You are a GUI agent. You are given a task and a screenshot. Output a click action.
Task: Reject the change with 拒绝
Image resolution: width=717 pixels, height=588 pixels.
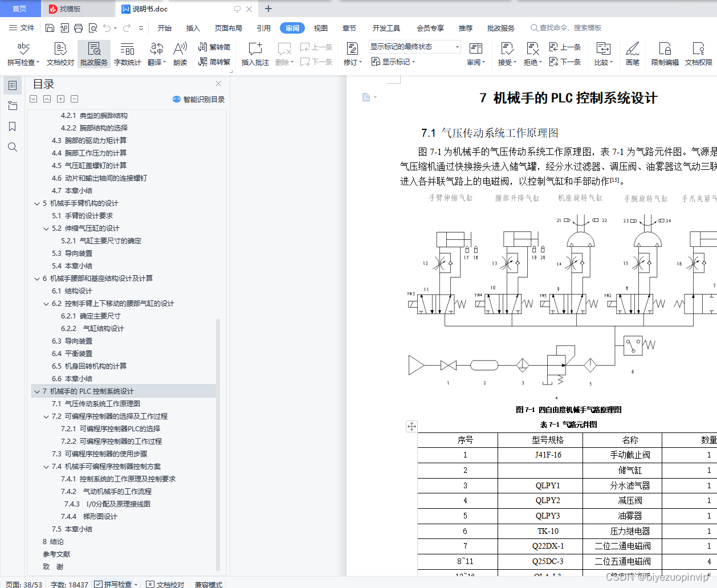click(532, 54)
